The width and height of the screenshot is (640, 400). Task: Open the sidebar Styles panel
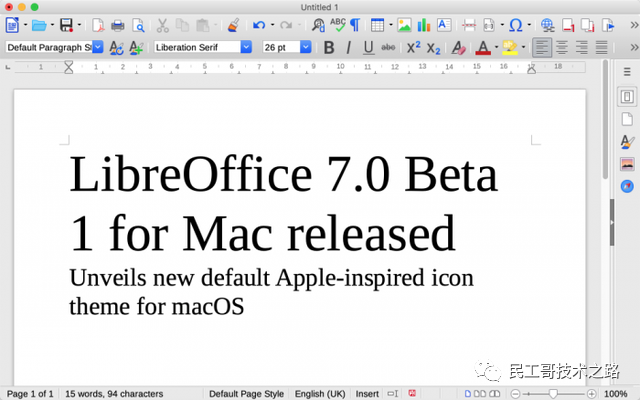coord(627,142)
